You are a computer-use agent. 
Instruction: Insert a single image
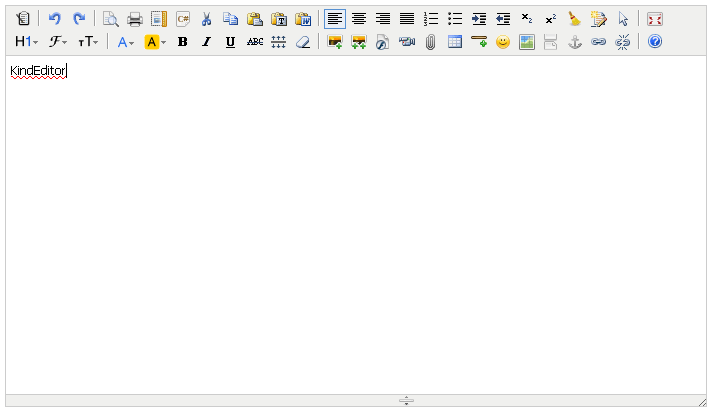[335, 42]
